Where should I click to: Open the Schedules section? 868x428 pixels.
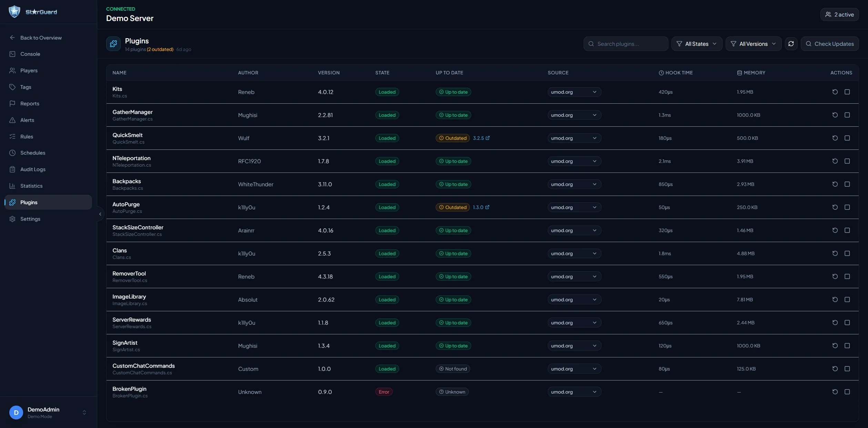33,153
